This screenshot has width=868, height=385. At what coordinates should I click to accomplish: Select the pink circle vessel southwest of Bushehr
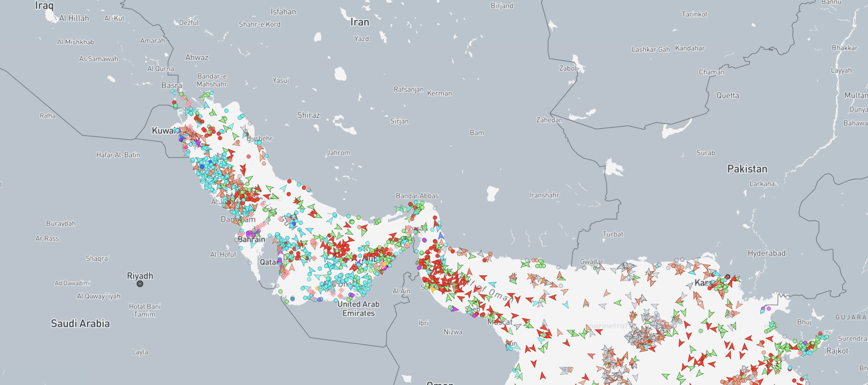click(x=249, y=157)
